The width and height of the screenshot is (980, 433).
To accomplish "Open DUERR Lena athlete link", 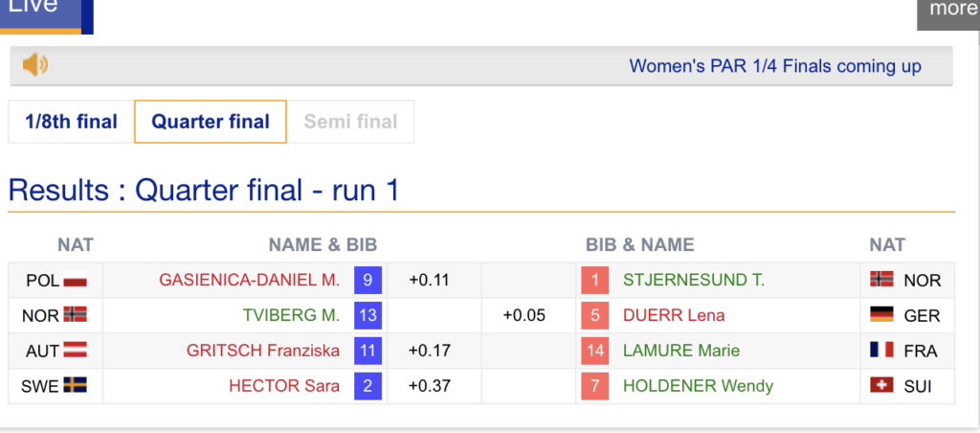I will 674,315.
